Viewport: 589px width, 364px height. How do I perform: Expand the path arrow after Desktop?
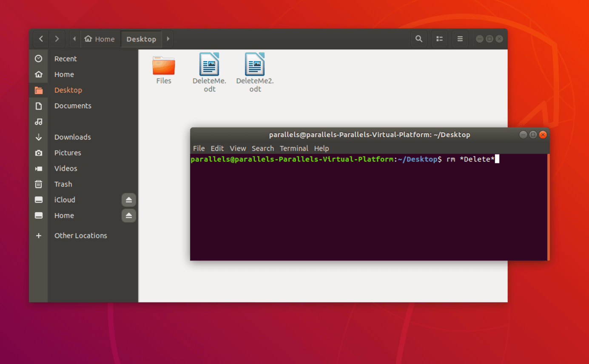pos(168,39)
